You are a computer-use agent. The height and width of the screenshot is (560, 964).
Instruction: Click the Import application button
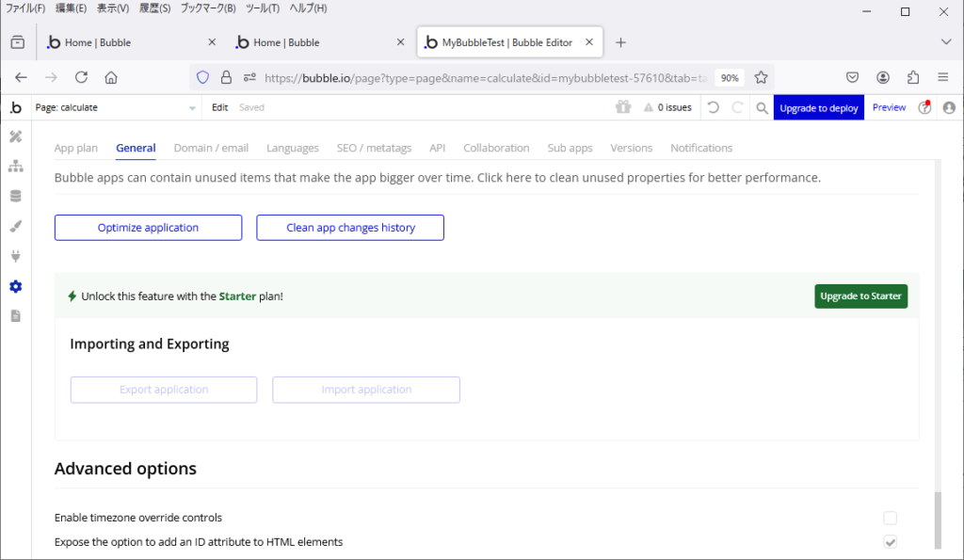tap(366, 390)
